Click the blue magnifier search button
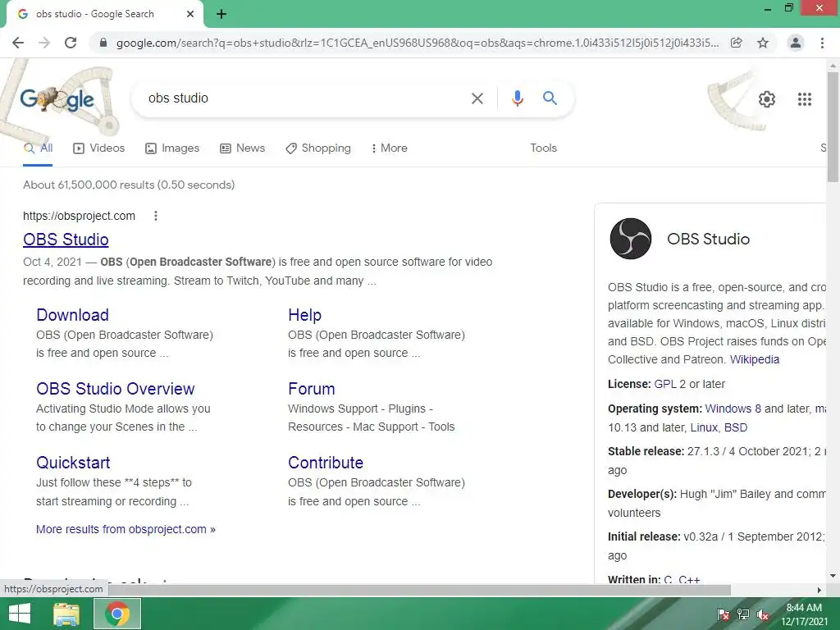The image size is (840, 630). coord(550,98)
